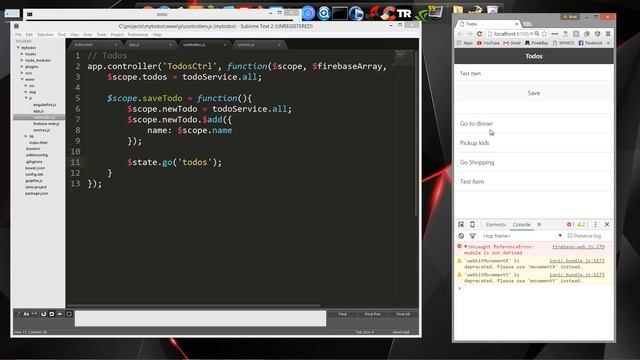
Task: Open services.js in the sidebar file tree
Action: click(x=42, y=130)
